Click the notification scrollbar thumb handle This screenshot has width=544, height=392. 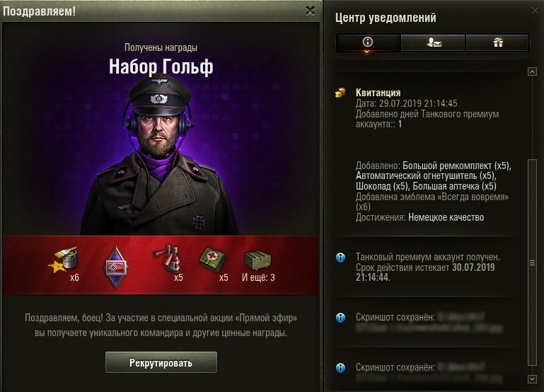[532, 263]
